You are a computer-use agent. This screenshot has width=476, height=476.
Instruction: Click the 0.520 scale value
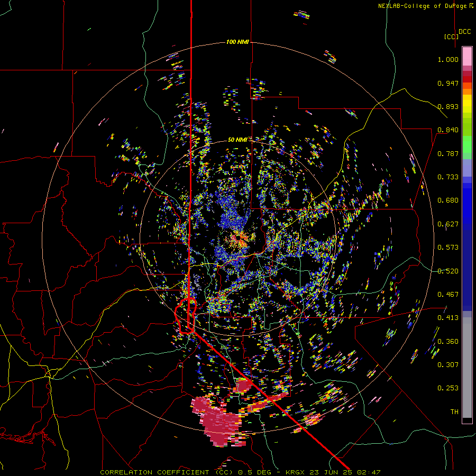coord(448,271)
